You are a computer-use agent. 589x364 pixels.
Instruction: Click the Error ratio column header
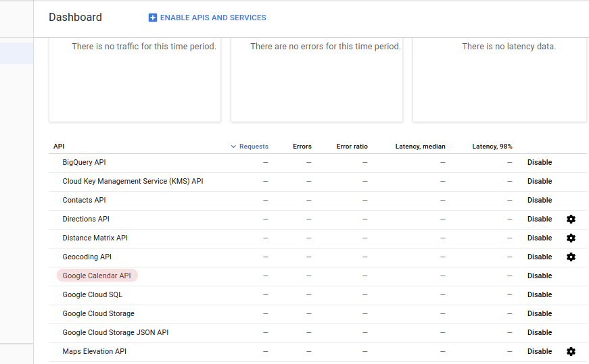(x=352, y=147)
